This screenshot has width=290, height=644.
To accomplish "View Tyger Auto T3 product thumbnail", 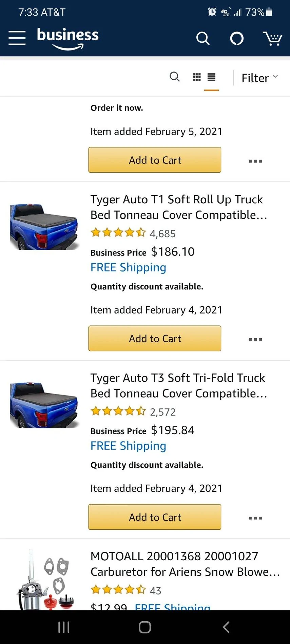I will pos(44,405).
